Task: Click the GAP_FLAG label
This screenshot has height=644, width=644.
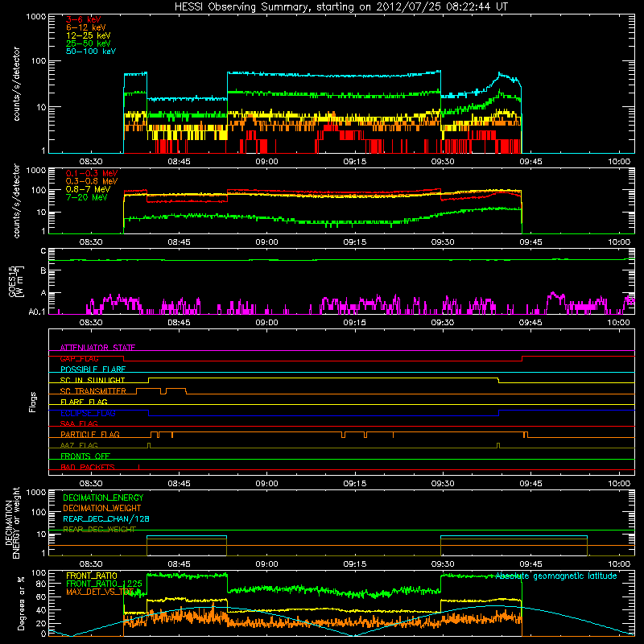Action: [x=80, y=358]
